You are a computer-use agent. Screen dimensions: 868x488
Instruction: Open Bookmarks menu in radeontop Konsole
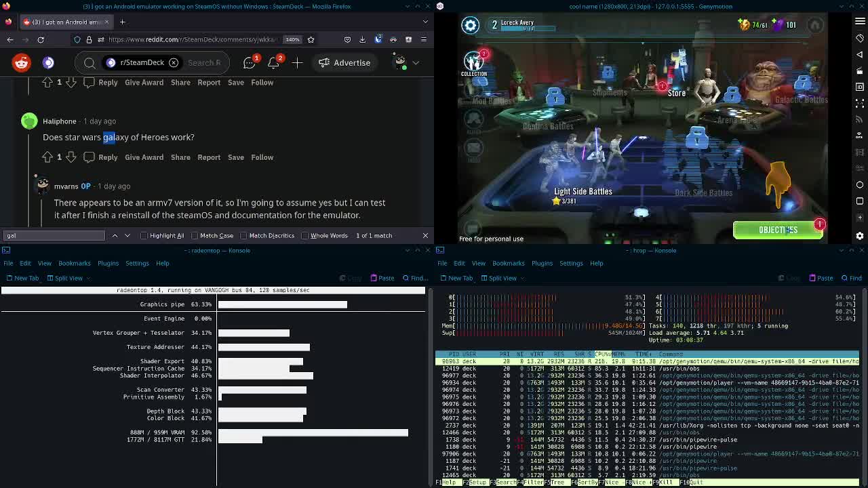74,264
